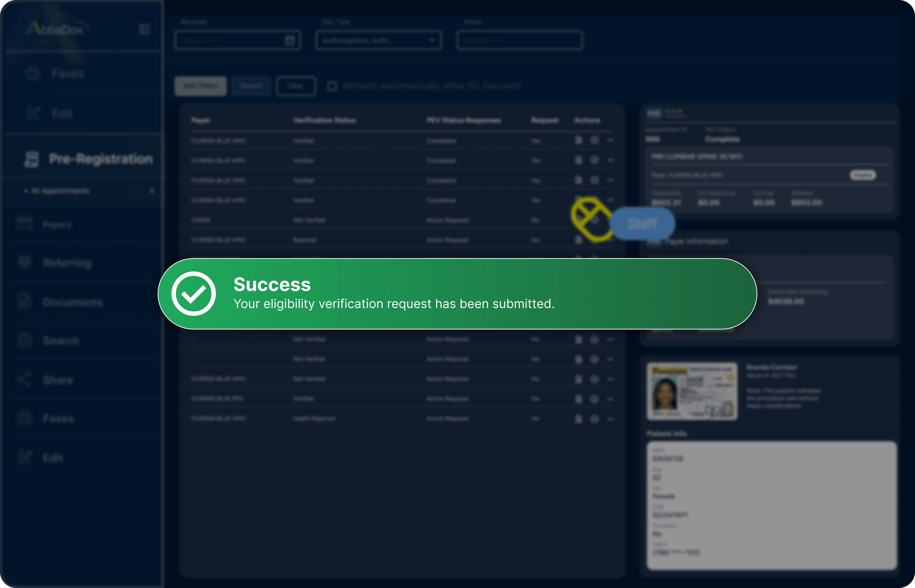Viewport: 915px width, 588px height.
Task: Enable the refresh automatically after 60 seconds checkbox
Action: [x=332, y=86]
